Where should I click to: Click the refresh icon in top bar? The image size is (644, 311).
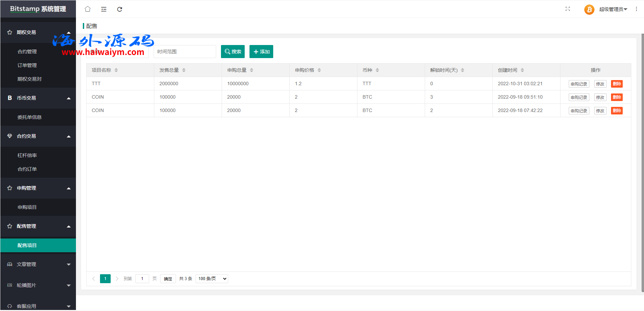120,9
